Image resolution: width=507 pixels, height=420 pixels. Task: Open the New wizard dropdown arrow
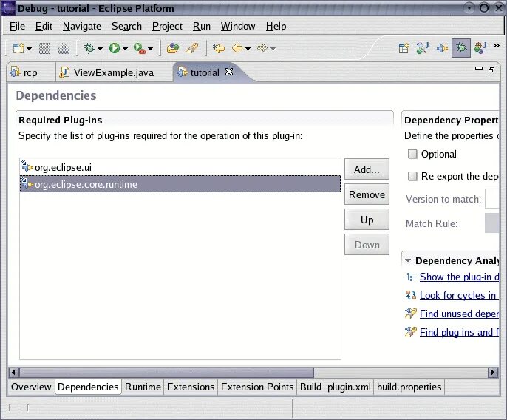tap(29, 49)
